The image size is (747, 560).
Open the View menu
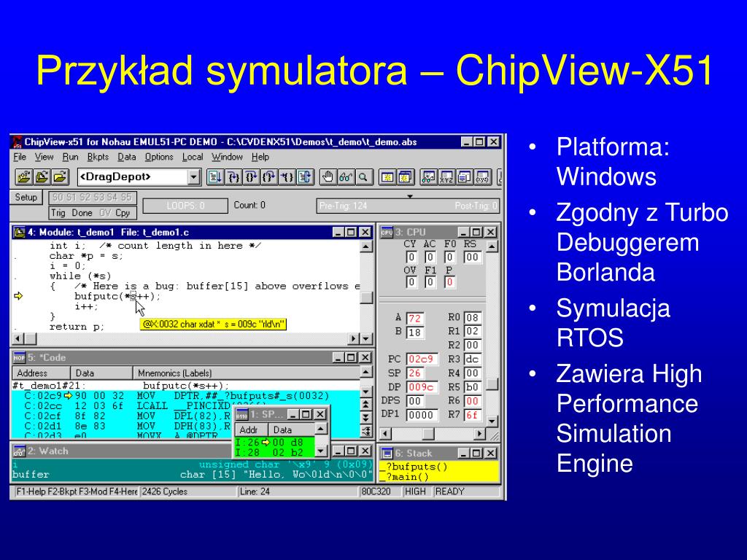[x=44, y=157]
